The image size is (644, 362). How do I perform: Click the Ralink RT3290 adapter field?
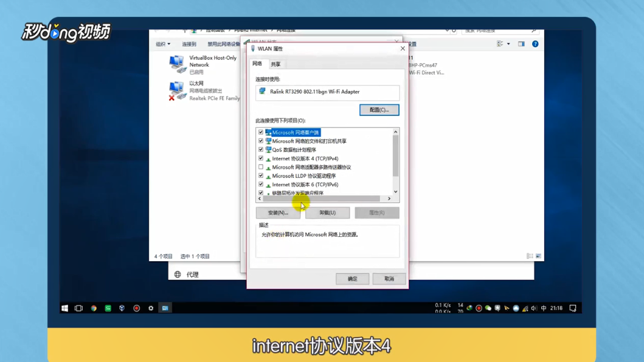coord(327,92)
